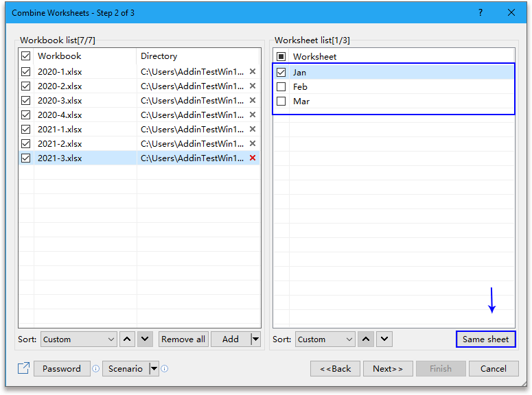Open the worksheet Sort Custom dropdown

[x=325, y=339]
